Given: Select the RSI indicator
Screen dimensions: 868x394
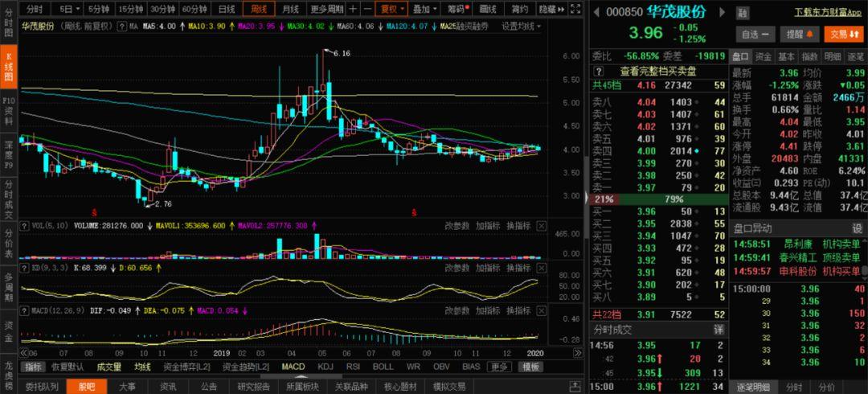Looking at the screenshot, I should pyautogui.click(x=353, y=367).
